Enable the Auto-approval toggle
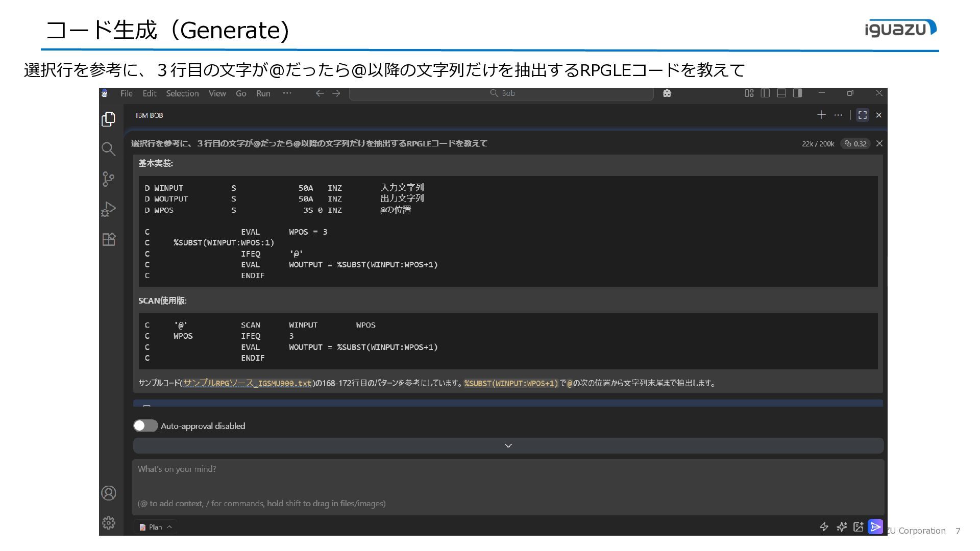980x551 pixels. pyautogui.click(x=145, y=425)
